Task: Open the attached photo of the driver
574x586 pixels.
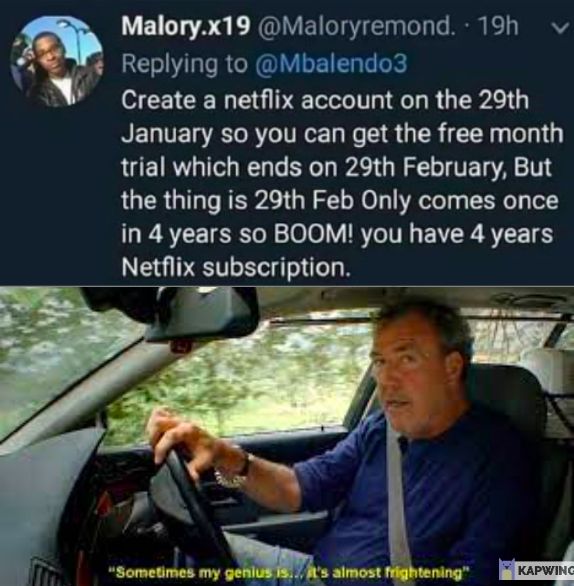Action: pyautogui.click(x=287, y=436)
